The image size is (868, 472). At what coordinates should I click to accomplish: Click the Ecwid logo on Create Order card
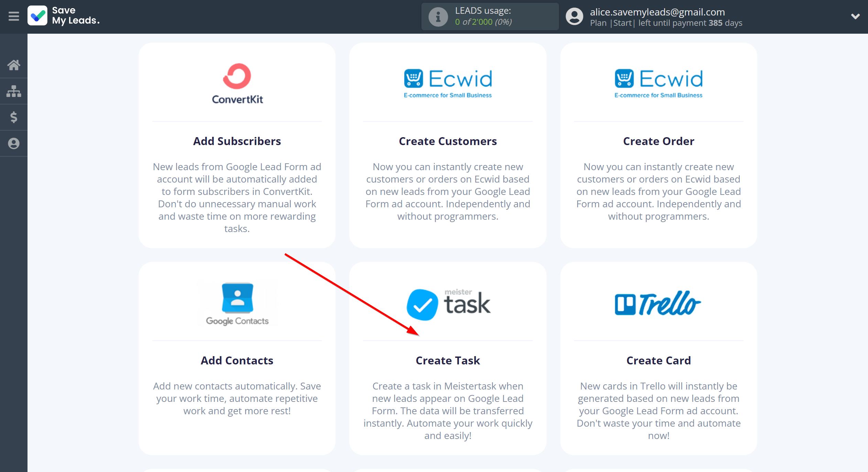click(x=659, y=84)
